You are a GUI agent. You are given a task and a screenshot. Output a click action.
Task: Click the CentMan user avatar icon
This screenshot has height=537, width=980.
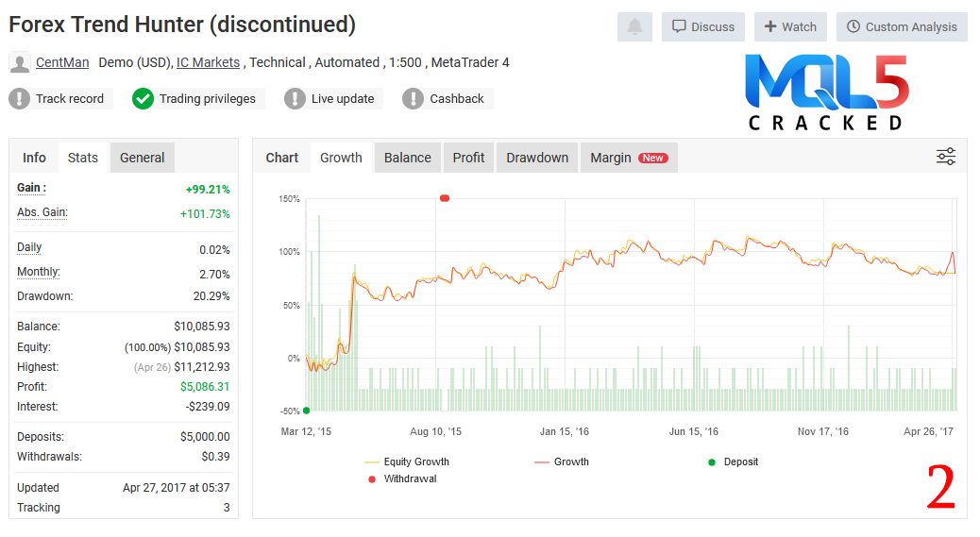pos(20,62)
